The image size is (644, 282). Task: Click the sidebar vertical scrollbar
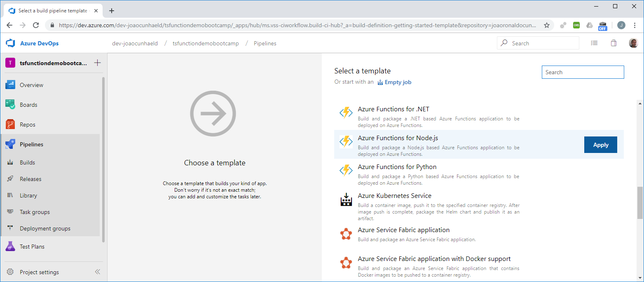click(103, 160)
